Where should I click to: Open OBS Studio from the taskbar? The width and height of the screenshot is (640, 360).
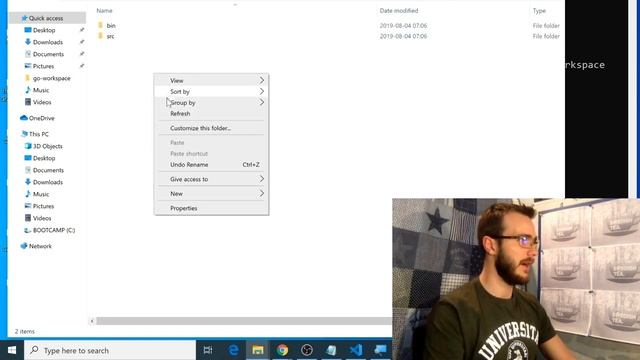pyautogui.click(x=307, y=350)
